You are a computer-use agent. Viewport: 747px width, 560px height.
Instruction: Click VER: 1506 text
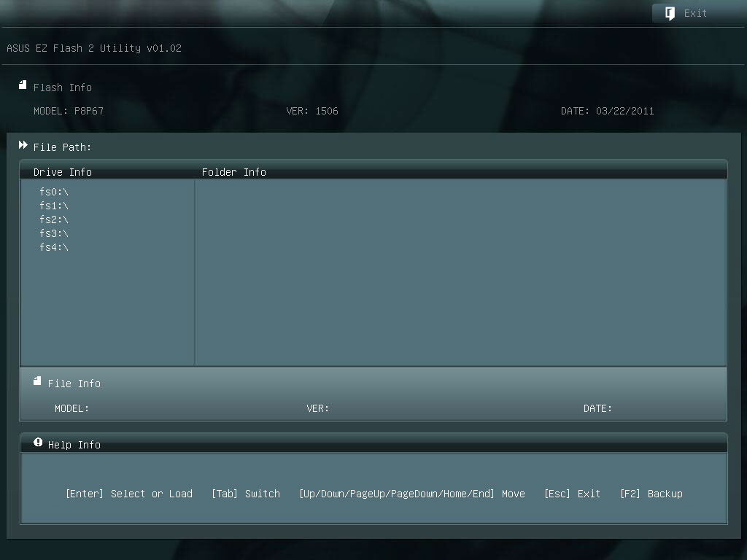click(312, 111)
